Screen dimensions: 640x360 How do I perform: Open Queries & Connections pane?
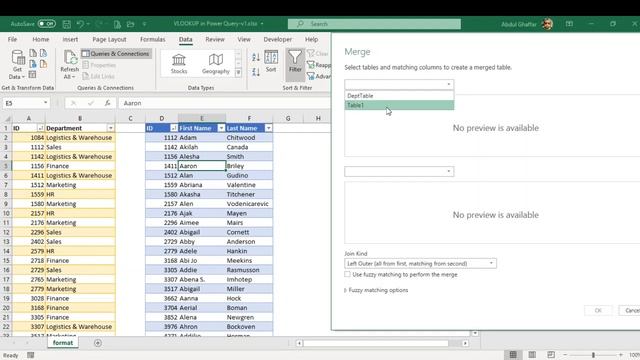116,53
